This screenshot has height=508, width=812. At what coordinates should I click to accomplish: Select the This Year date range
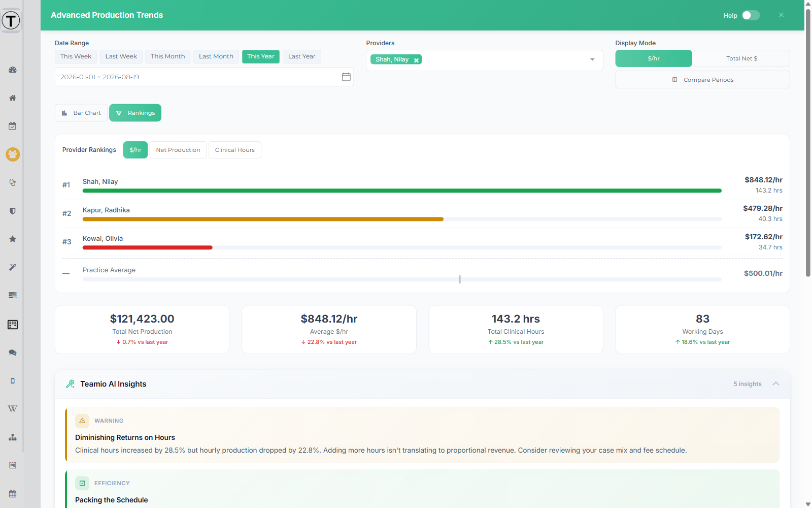click(261, 56)
